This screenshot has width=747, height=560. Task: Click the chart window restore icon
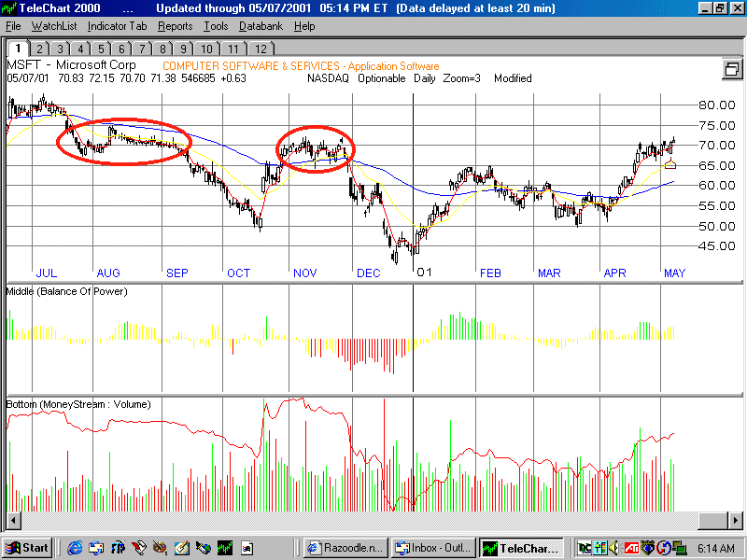tap(731, 69)
